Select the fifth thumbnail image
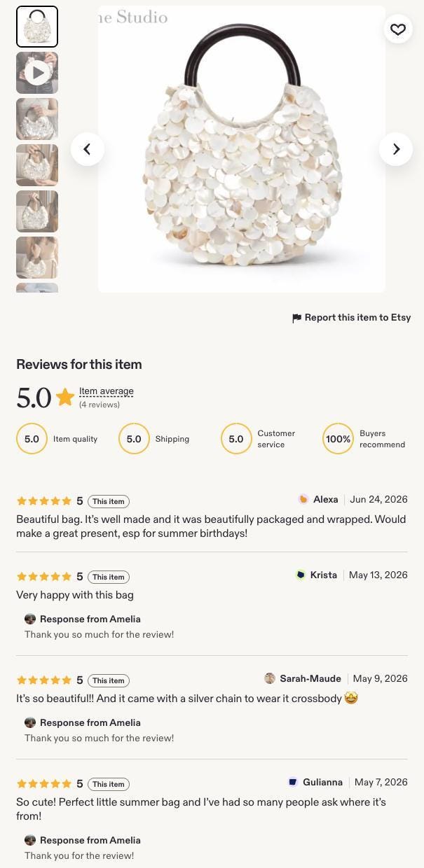Screen dimensions: 424x868 pos(37,211)
